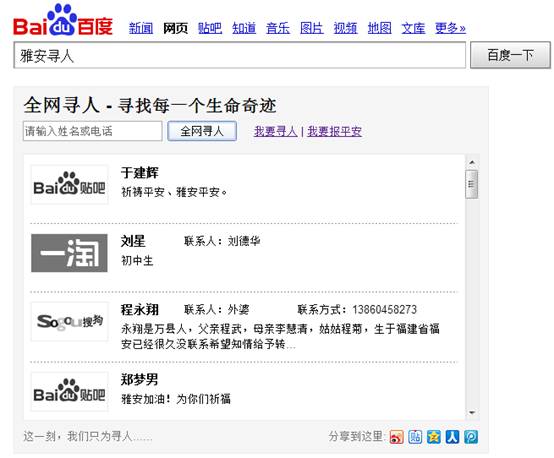This screenshot has width=554, height=458.
Task: Expand the 更多» link
Action: pyautogui.click(x=450, y=28)
